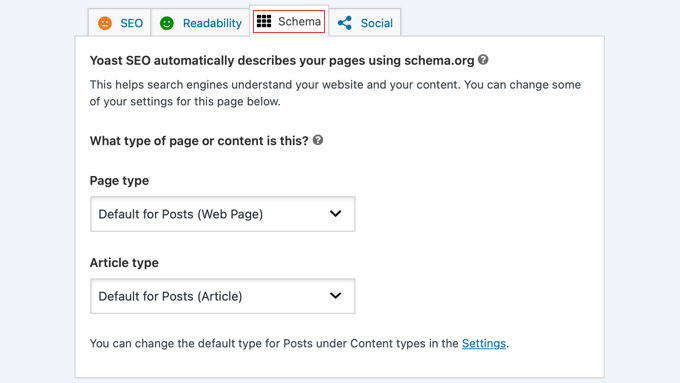Click the 'You can change the default type' note
The height and width of the screenshot is (383, 680).
(299, 344)
